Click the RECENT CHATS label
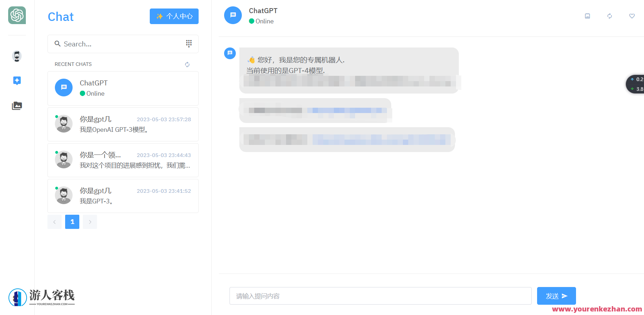The height and width of the screenshot is (315, 644). click(73, 64)
